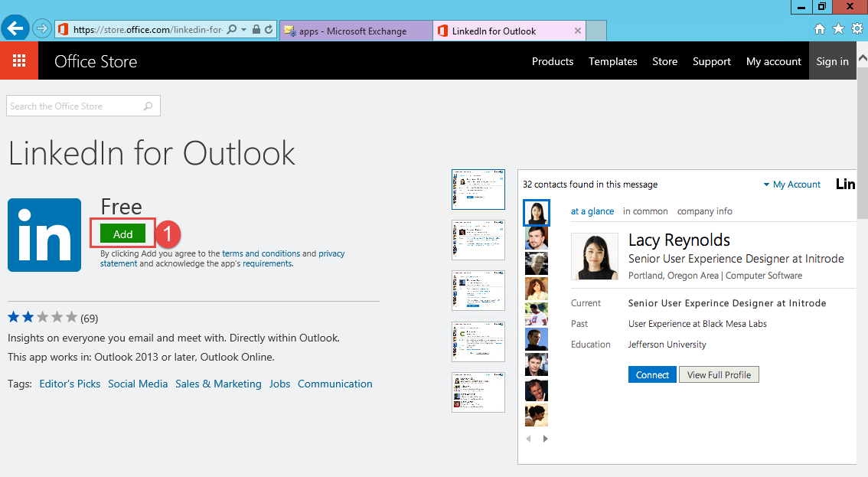This screenshot has width=868, height=477.
Task: Select the fifth screenshot thumbnail
Action: (x=478, y=392)
